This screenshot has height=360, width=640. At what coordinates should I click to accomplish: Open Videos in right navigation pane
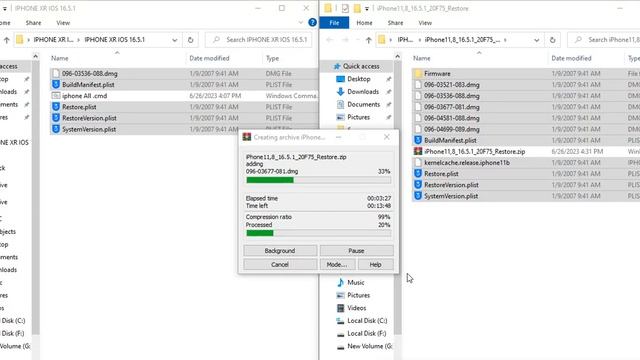356,308
